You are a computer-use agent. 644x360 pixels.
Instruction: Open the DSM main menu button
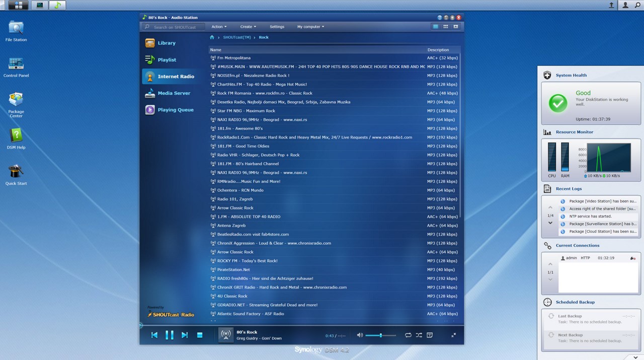pyautogui.click(x=19, y=5)
